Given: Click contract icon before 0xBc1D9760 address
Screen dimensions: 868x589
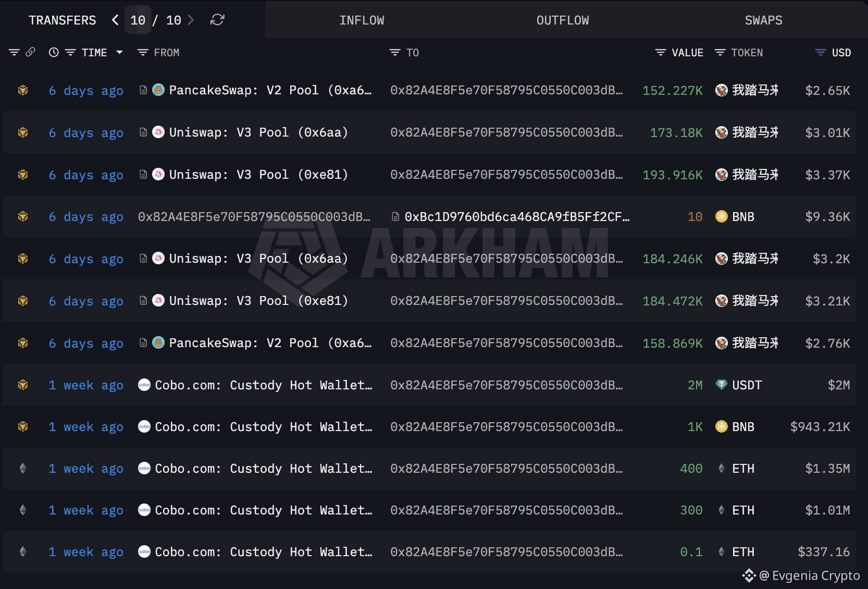Looking at the screenshot, I should [395, 216].
